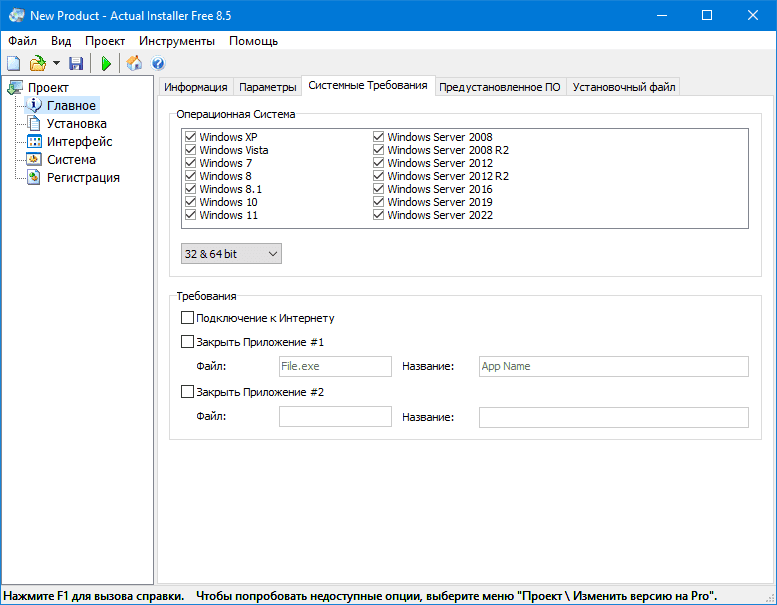
Task: Select Интерфейс tree item
Action: [x=80, y=142]
